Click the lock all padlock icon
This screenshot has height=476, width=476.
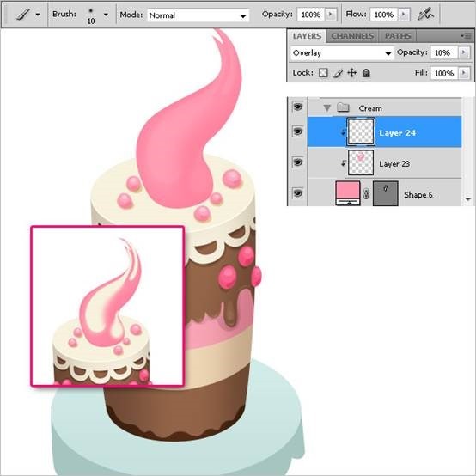(x=366, y=73)
